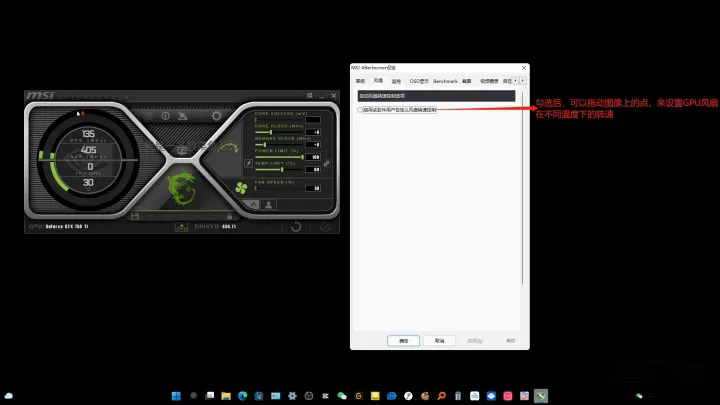Switch to the 截图 tab

coord(467,81)
